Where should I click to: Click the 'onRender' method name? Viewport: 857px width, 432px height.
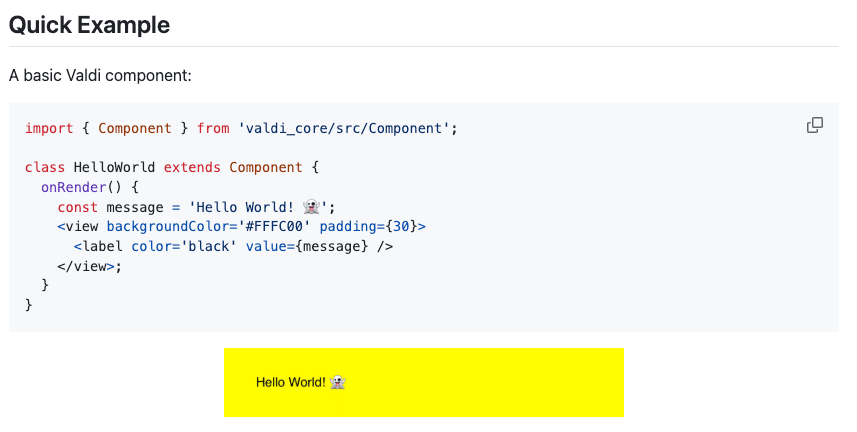tap(73, 187)
